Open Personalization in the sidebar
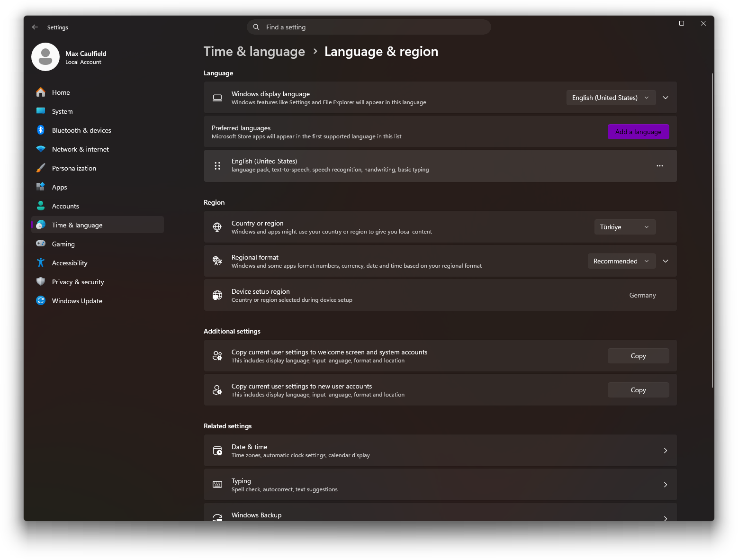 pos(98,168)
